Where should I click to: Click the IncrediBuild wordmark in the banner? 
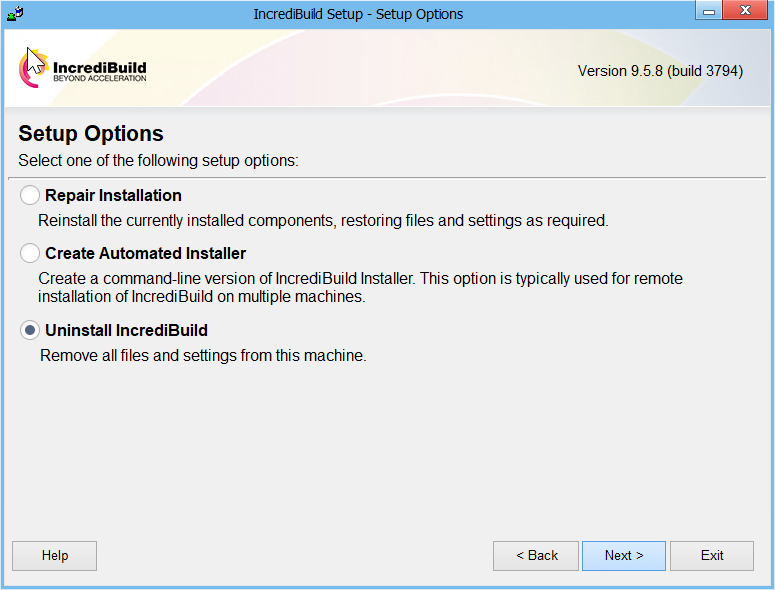coord(99,70)
